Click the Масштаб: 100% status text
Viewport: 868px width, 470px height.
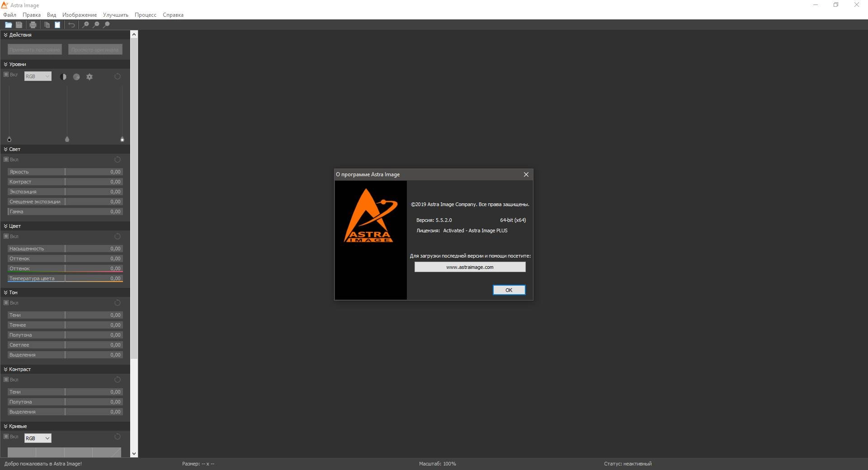(437, 464)
